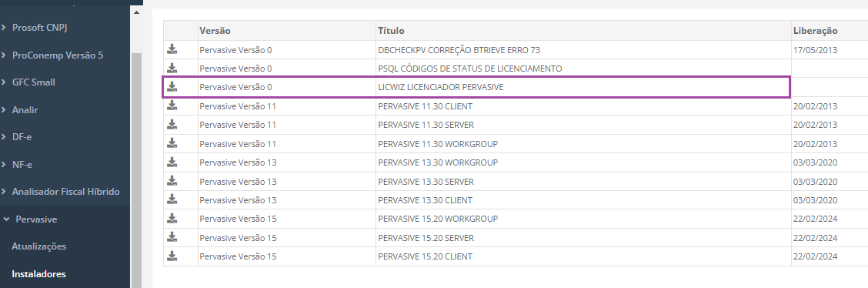
Task: Download PERVASIVE 15.20 WORKGROUP installer
Action: (172, 218)
